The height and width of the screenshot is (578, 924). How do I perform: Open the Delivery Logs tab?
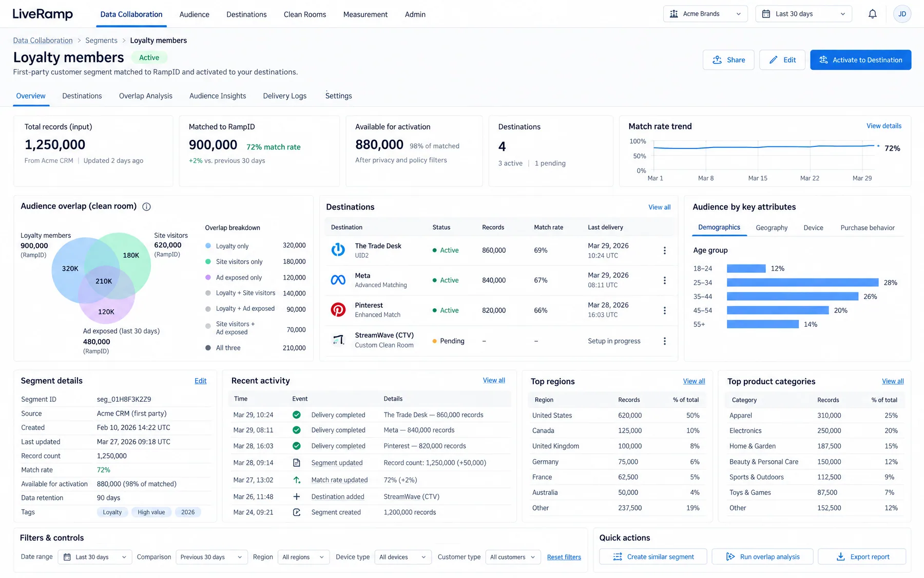coord(284,96)
